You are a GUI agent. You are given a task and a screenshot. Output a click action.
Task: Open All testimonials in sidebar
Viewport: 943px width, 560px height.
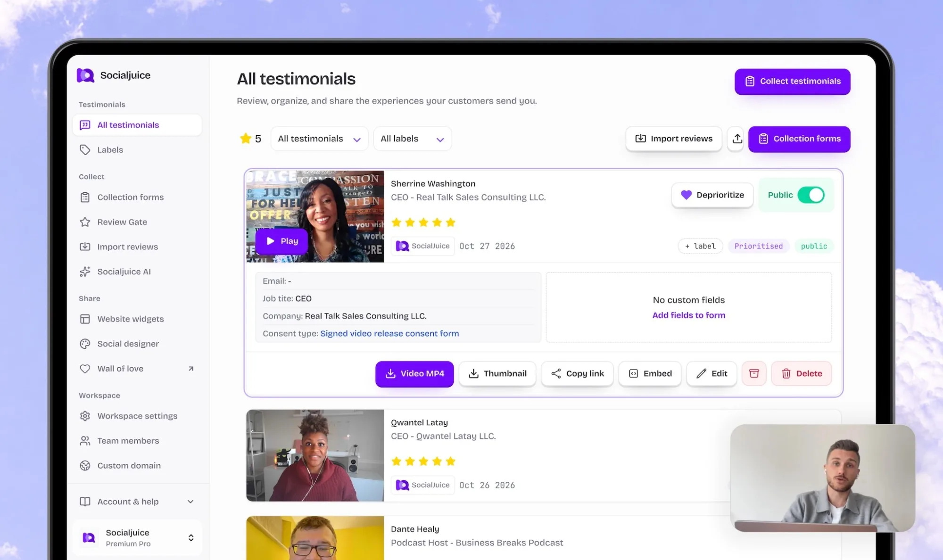tap(137, 125)
